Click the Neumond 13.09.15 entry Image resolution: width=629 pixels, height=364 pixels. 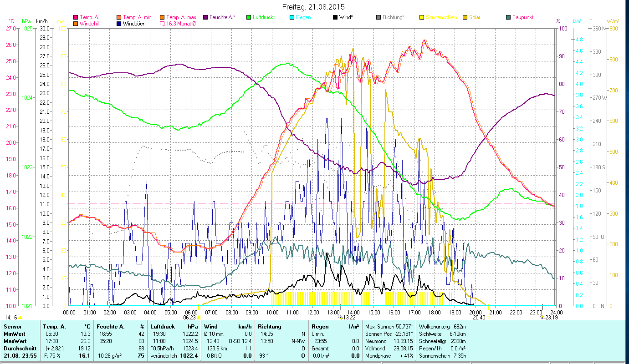pos(389,341)
